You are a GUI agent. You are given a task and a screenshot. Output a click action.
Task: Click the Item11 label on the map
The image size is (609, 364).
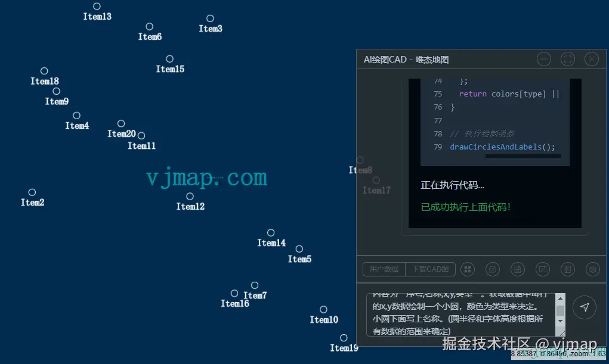coord(142,146)
